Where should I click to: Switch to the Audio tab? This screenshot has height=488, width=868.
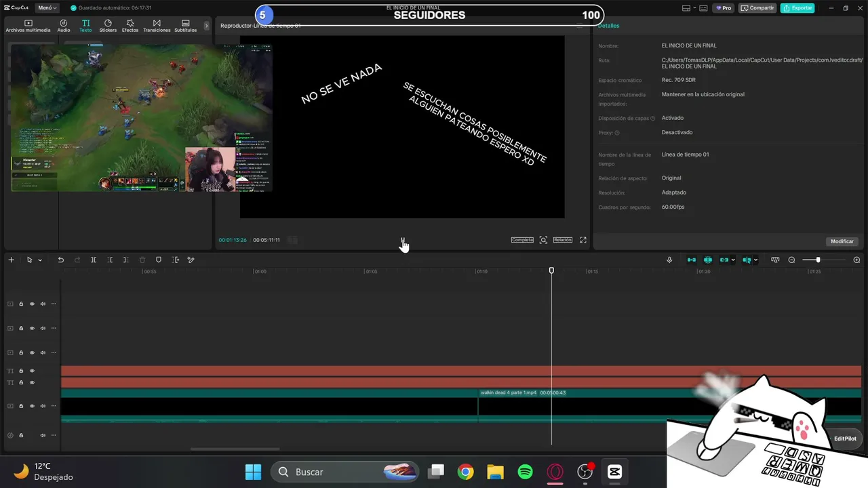pos(64,26)
